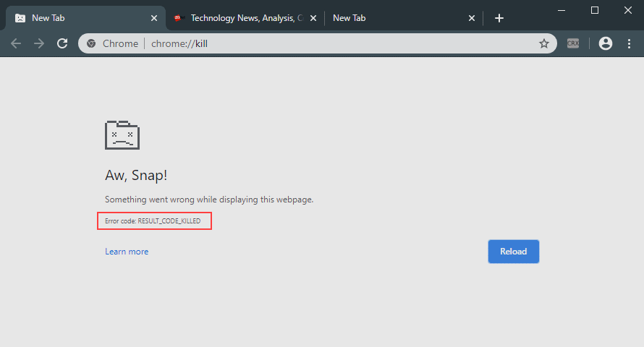Click the Chrome site info icon
Image resolution: width=644 pixels, height=347 pixels.
(91, 43)
